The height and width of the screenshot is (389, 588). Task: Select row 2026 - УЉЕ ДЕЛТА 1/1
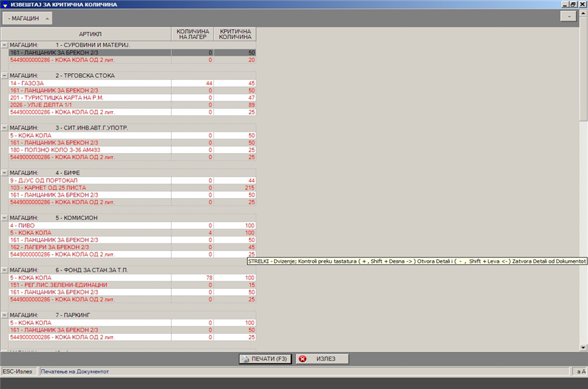90,105
